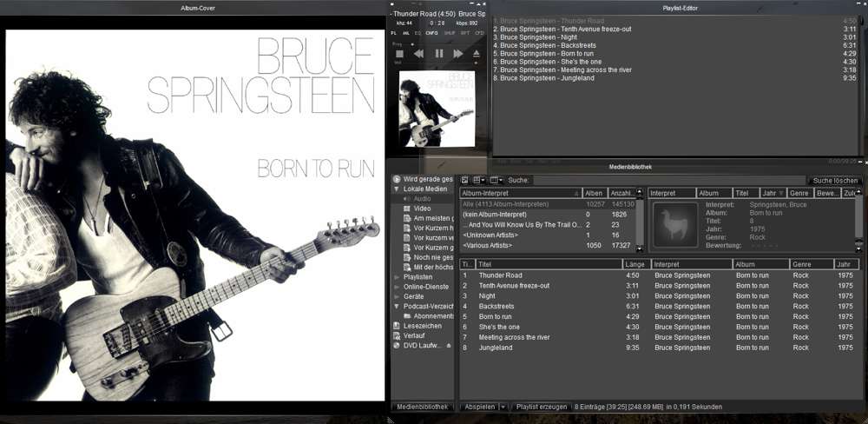Collapse the Lokale Medien tree node
Screen dimensions: 868x424
pyautogui.click(x=397, y=189)
